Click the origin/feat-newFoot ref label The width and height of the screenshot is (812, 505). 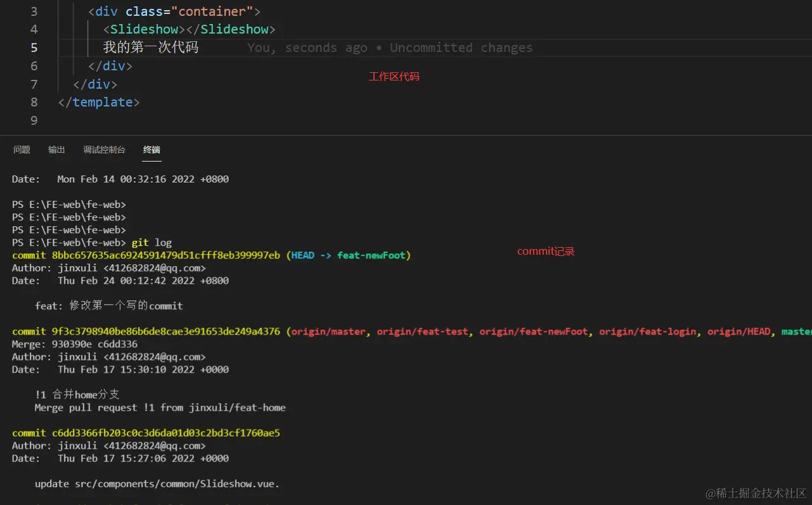tap(534, 331)
